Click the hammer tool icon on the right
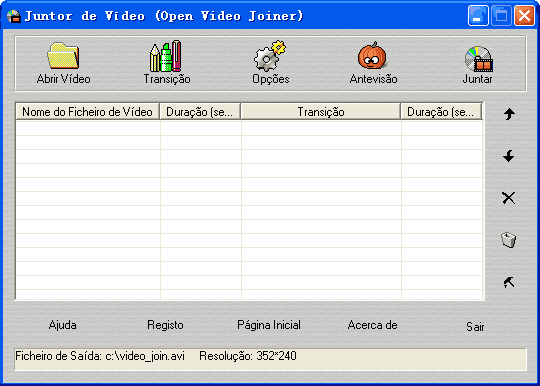This screenshot has width=540, height=386. point(509,282)
